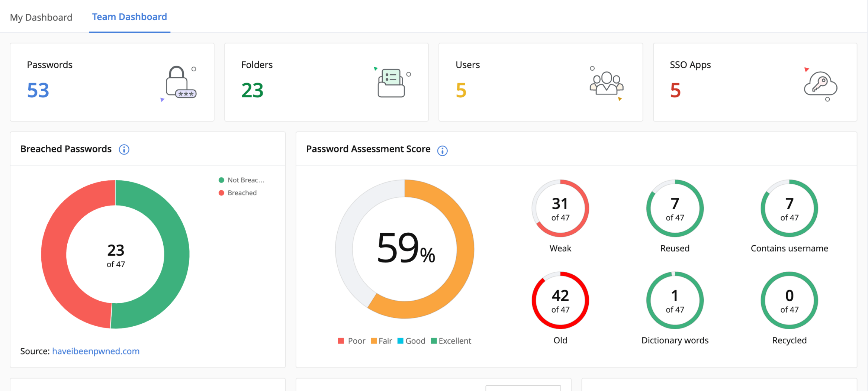
Task: Click the Poor legend color swatch
Action: [341, 340]
